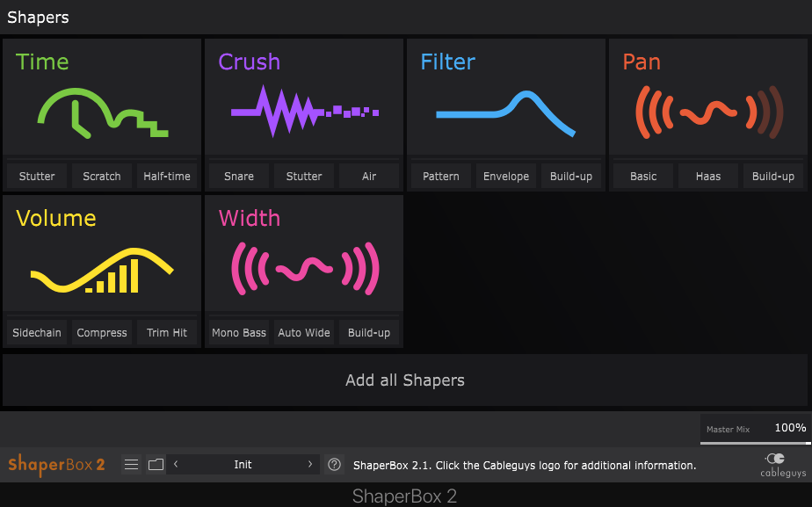Select the Filter Envelope preset
This screenshot has width=812, height=507.
tap(506, 176)
